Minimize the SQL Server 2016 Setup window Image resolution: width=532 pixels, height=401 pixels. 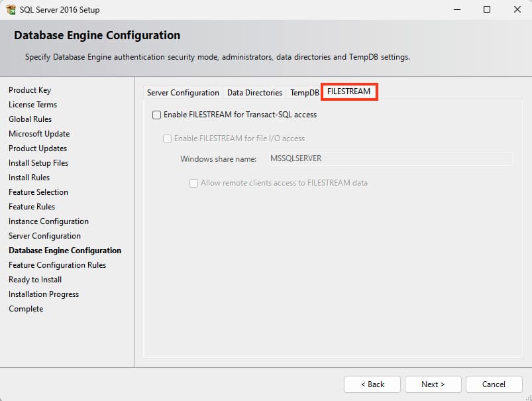[x=456, y=10]
